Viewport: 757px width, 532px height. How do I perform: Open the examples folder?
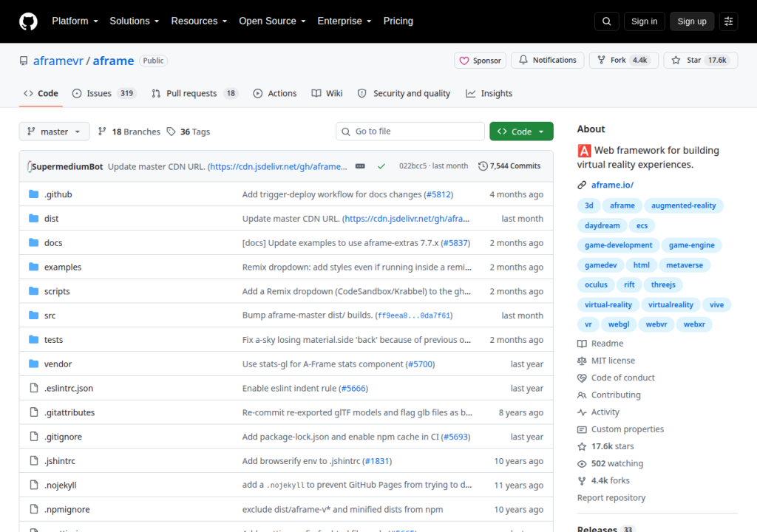[63, 267]
